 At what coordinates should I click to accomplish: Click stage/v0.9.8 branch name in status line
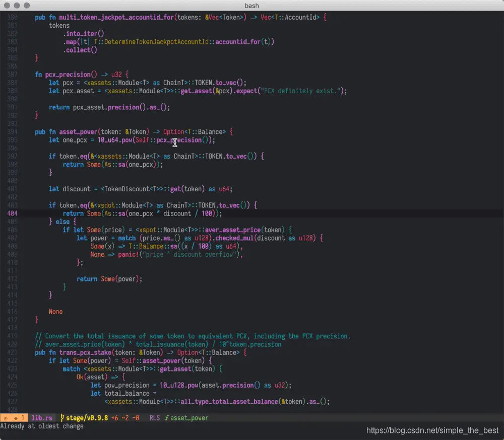tap(87, 418)
